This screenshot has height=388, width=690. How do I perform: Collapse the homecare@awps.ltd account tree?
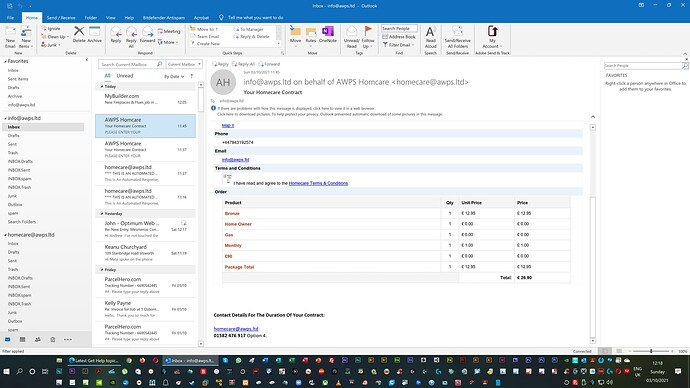(5, 235)
